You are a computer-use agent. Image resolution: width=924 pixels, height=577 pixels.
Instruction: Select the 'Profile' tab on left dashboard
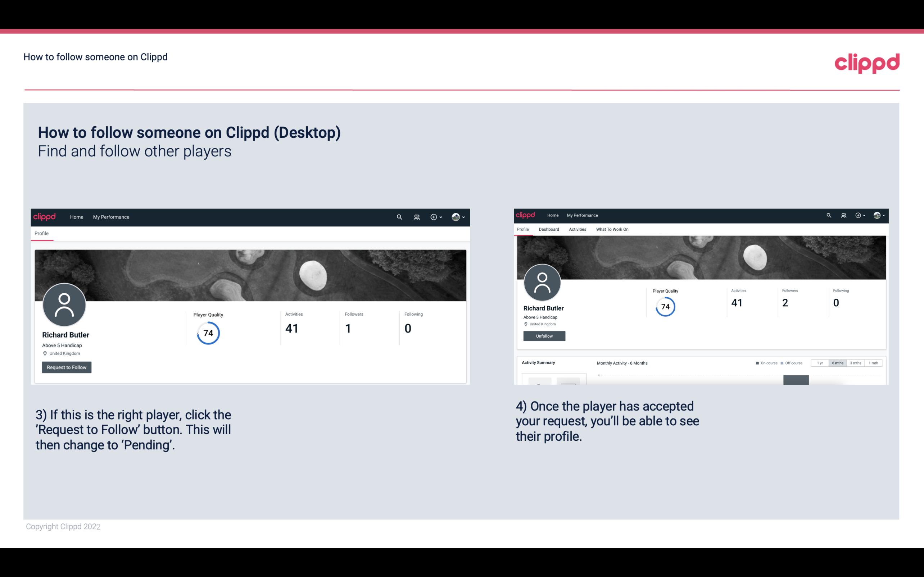pos(41,233)
